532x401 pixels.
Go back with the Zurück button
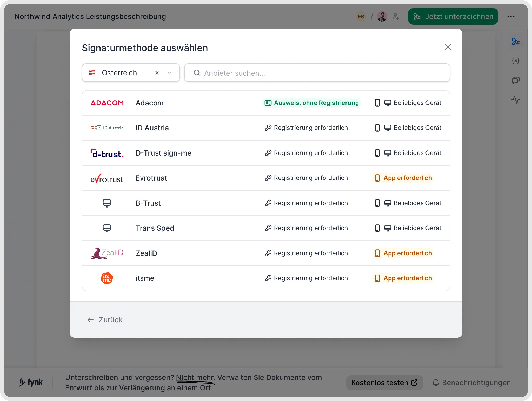(105, 320)
